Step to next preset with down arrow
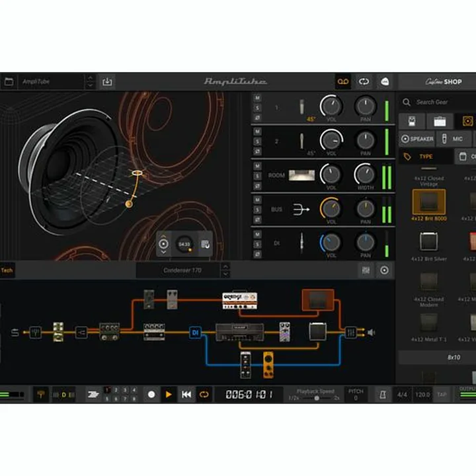Image resolution: width=476 pixels, height=476 pixels. [90, 85]
